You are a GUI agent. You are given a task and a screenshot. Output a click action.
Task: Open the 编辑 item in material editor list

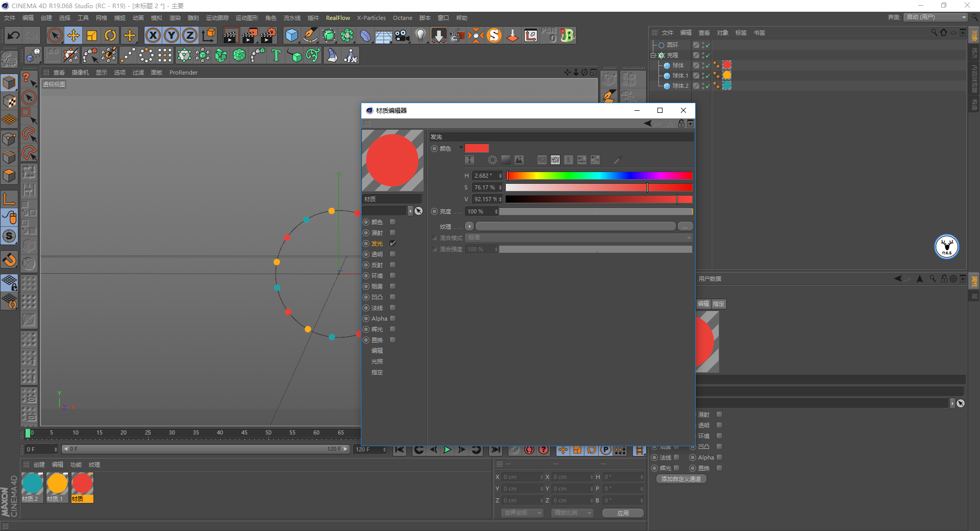tap(377, 350)
